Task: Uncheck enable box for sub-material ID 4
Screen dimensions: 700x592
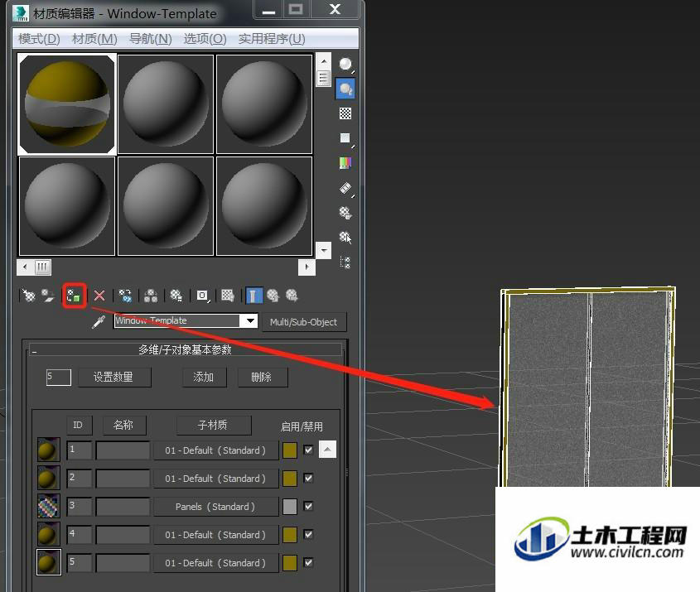Action: click(x=308, y=534)
